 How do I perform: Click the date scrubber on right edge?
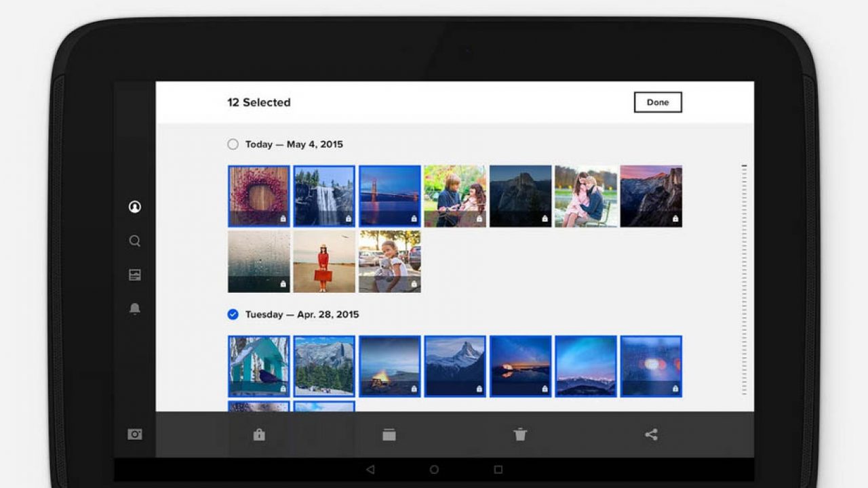[744, 278]
